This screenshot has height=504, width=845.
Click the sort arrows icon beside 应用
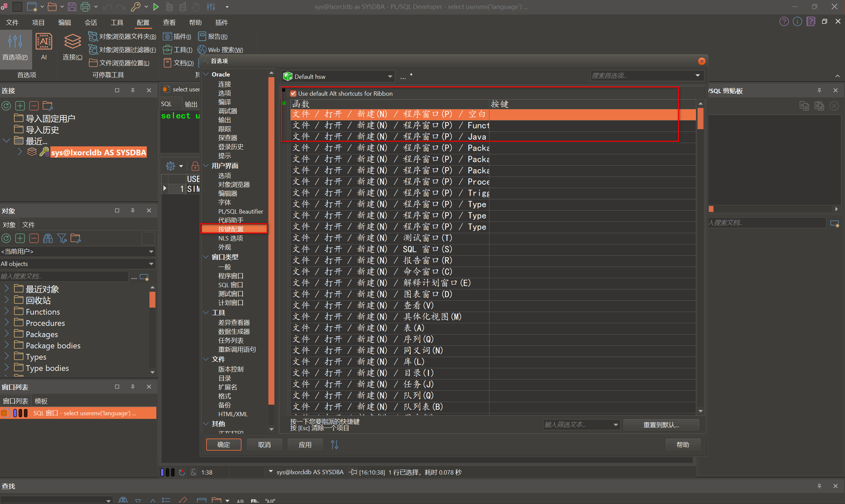click(334, 445)
